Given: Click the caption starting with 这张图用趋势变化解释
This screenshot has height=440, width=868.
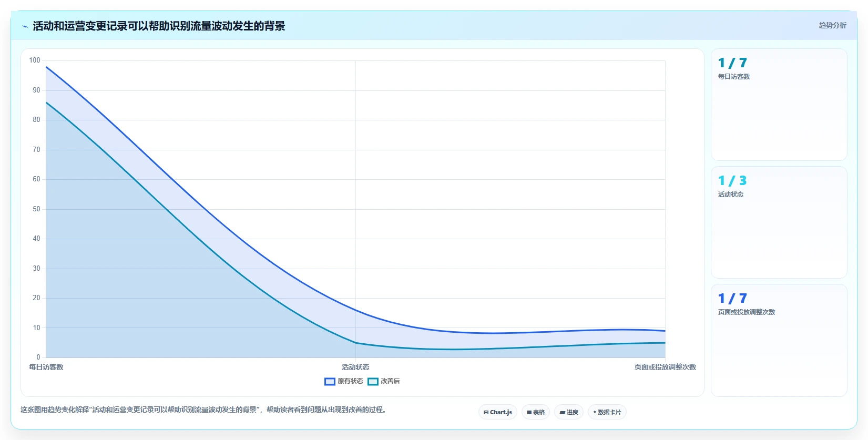Looking at the screenshot, I should point(205,410).
